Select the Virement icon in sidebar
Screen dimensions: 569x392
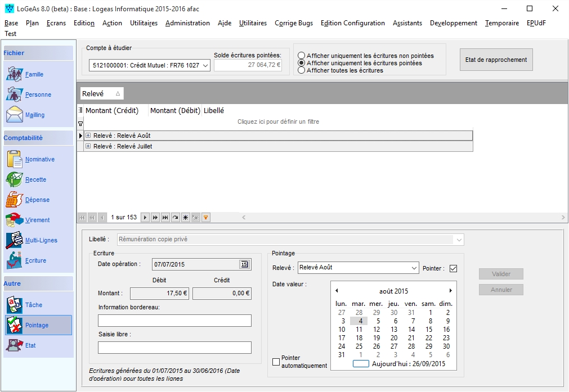click(15, 220)
